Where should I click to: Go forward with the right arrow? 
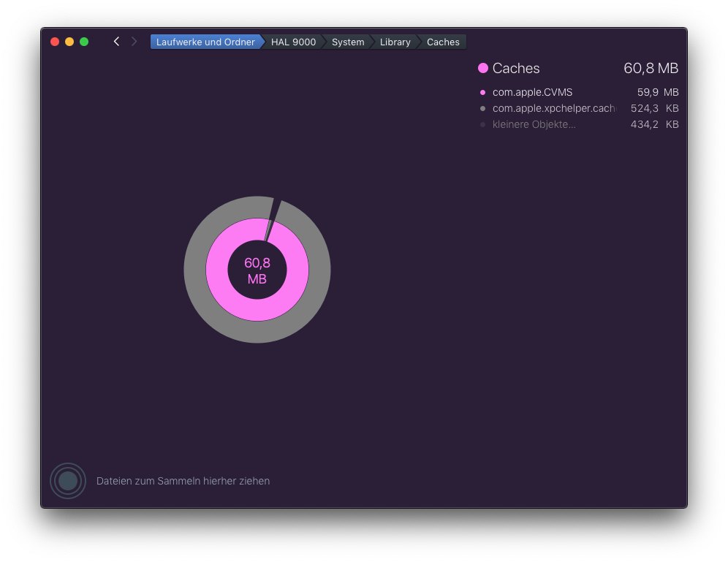(x=134, y=42)
